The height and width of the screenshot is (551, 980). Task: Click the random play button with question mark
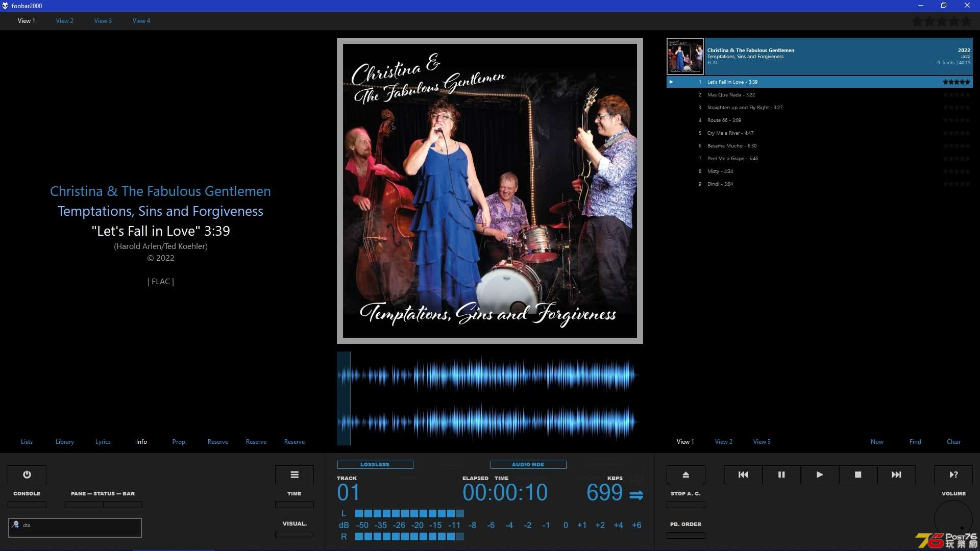pos(953,474)
